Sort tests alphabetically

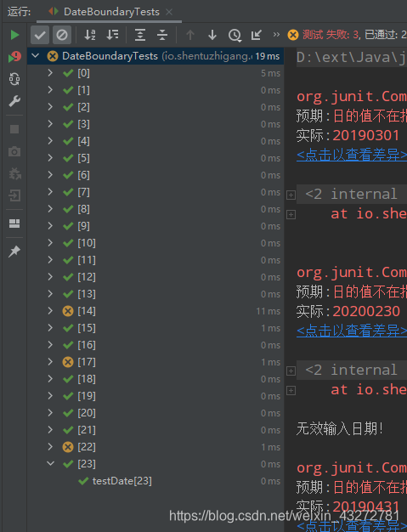coord(90,35)
